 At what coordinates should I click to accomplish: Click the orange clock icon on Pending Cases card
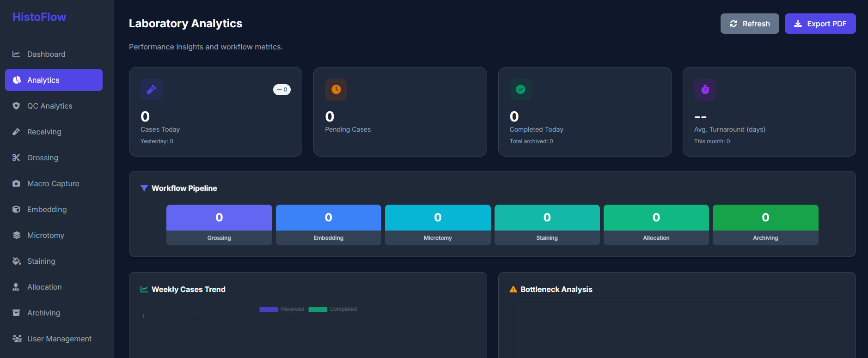pyautogui.click(x=336, y=90)
